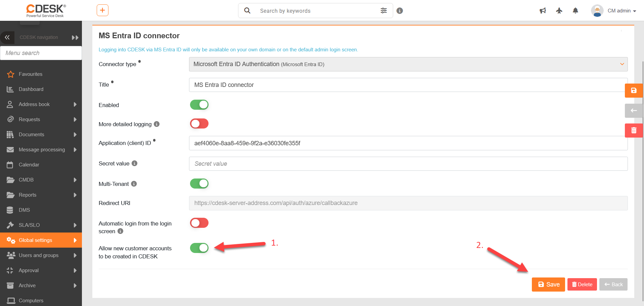Expand the Approval submenu arrow
Viewport: 644px width, 306px height.
[x=75, y=270]
